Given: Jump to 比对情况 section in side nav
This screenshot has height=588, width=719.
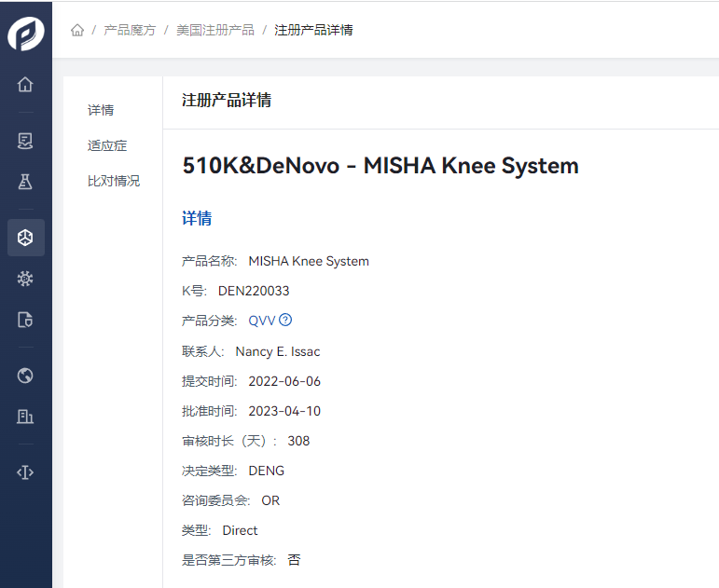Looking at the screenshot, I should point(114,181).
